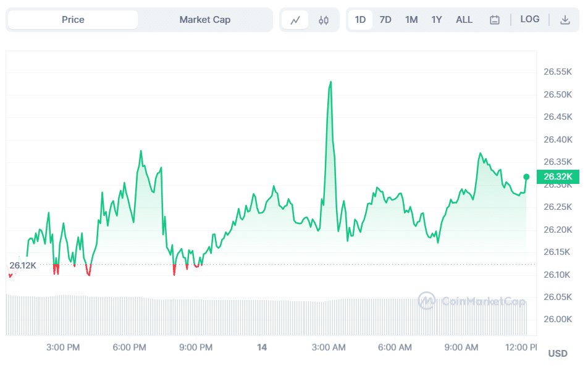Select the 1Y time range

pos(437,20)
